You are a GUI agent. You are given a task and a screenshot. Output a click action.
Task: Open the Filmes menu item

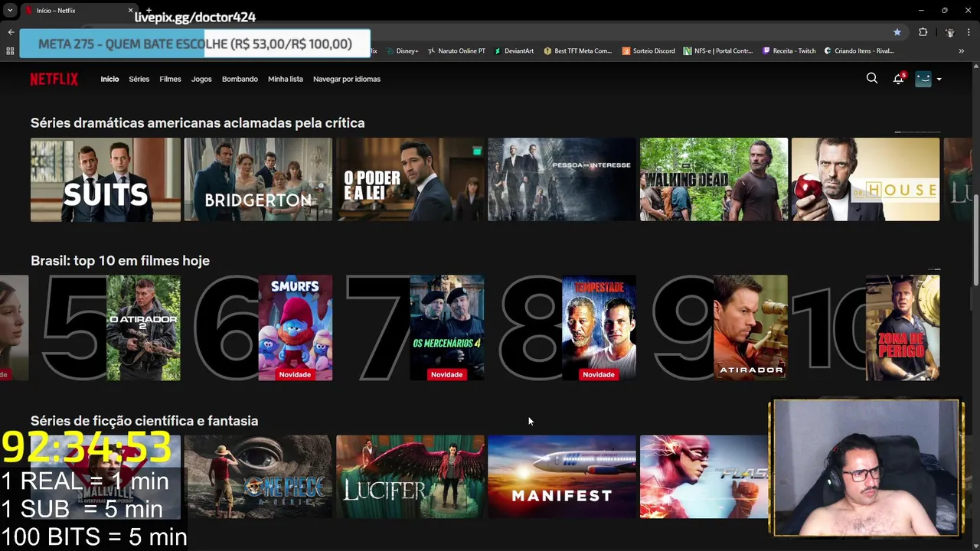[170, 79]
